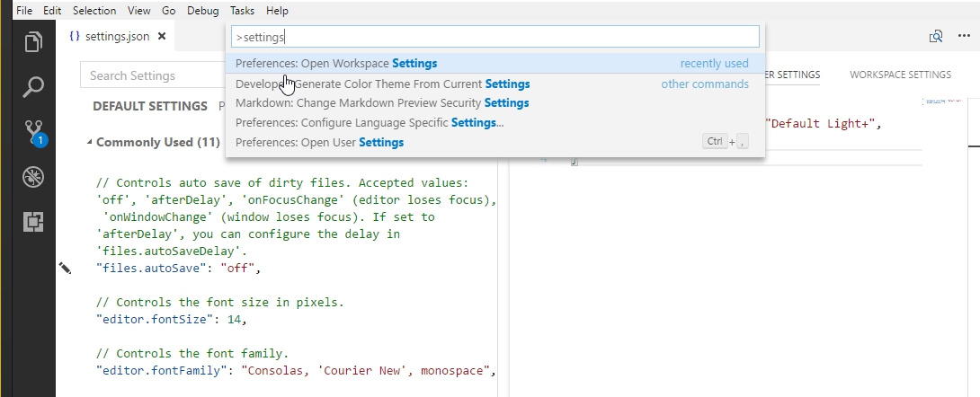Select Preferences: Open User Settings command
The image size is (980, 397).
point(495,142)
